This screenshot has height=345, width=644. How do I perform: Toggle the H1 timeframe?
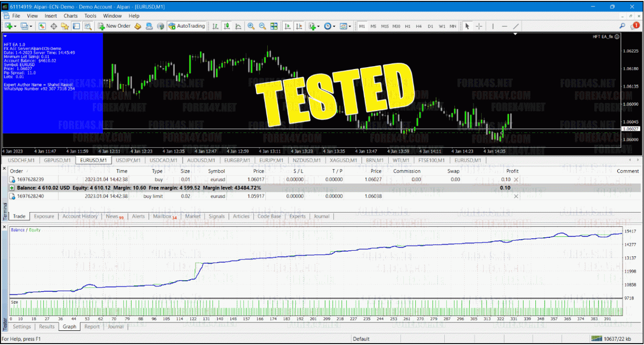coord(408,26)
